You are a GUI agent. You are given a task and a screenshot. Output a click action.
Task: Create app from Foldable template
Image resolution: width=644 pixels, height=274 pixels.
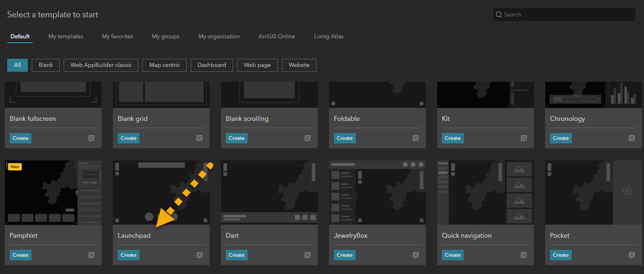(x=345, y=138)
